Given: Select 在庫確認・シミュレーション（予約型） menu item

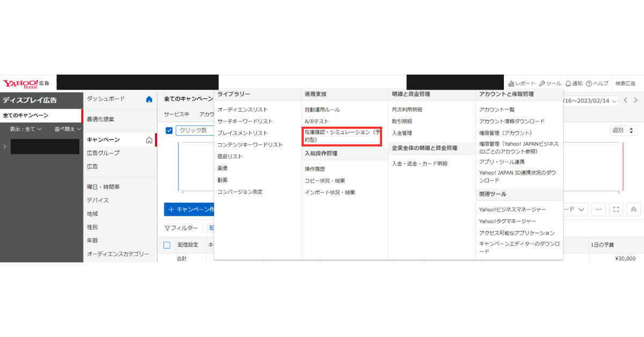Looking at the screenshot, I should coord(342,136).
